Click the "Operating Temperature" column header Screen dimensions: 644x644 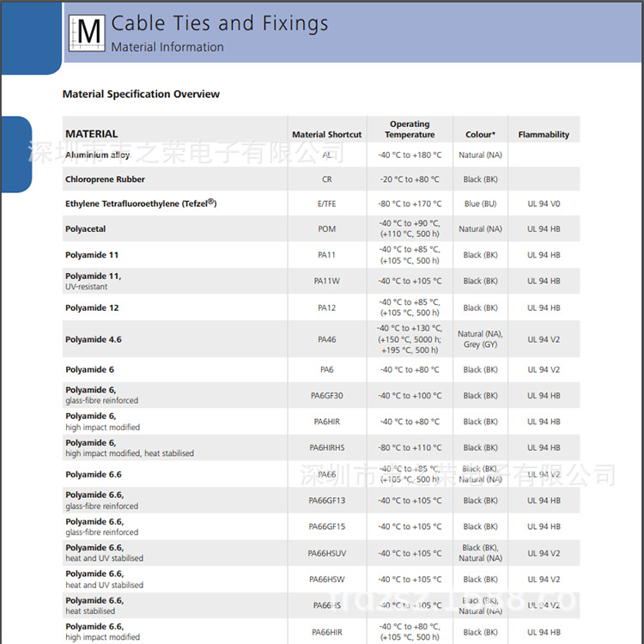tap(410, 130)
